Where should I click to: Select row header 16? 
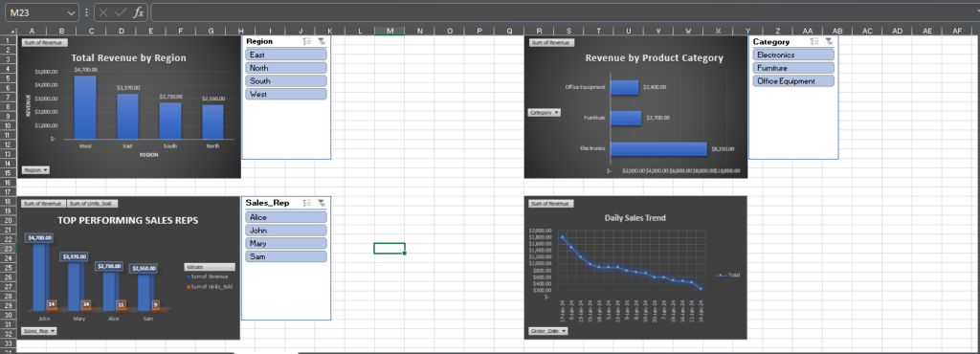[8, 183]
